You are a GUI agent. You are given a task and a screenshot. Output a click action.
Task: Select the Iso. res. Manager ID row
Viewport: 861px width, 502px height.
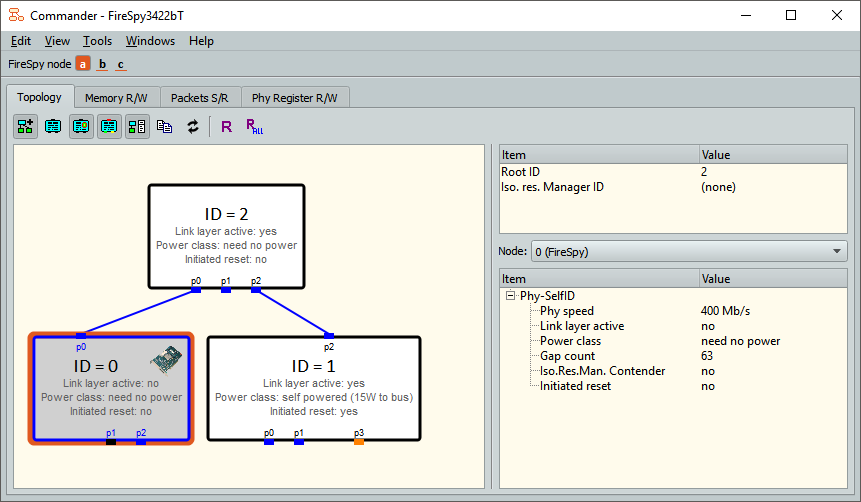pyautogui.click(x=673, y=187)
